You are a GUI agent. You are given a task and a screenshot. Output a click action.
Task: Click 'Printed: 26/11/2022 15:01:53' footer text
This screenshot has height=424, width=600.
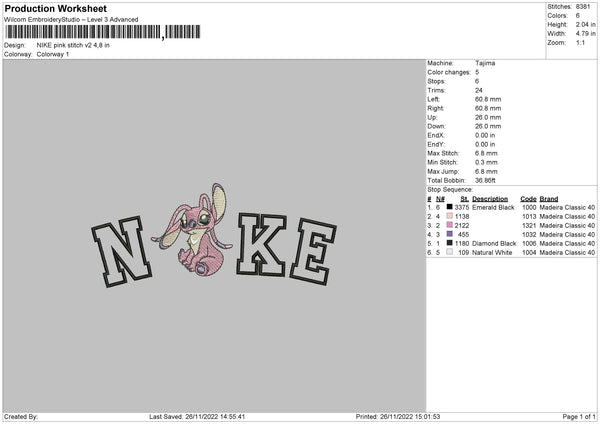(398, 417)
